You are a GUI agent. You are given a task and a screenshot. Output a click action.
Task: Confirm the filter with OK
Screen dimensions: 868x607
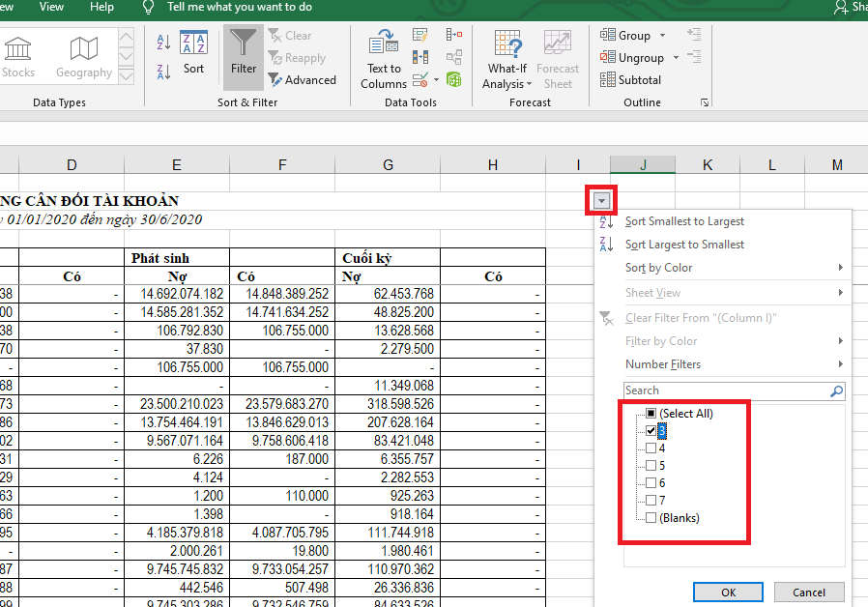(728, 593)
